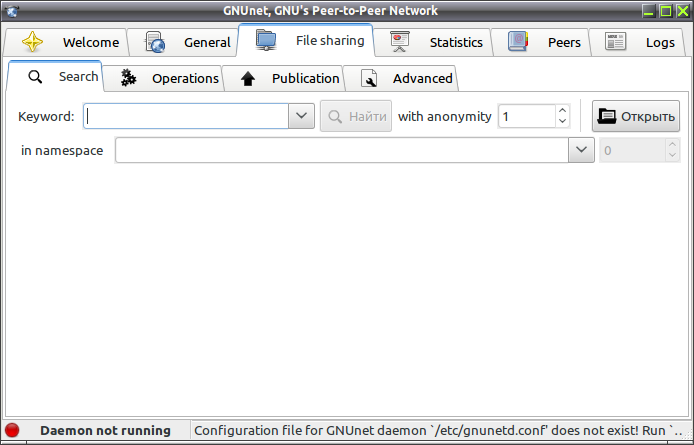Click the Advanced wrench document icon
694x445 pixels.
(x=369, y=78)
